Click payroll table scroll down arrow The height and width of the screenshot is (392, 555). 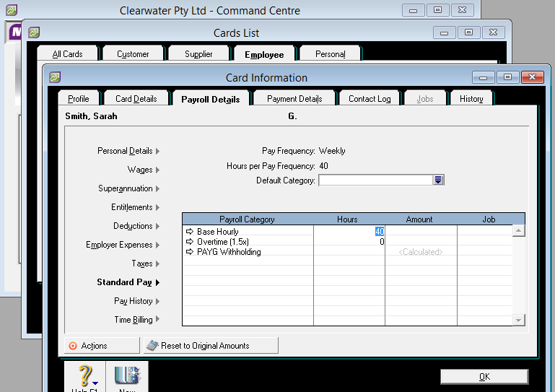518,320
